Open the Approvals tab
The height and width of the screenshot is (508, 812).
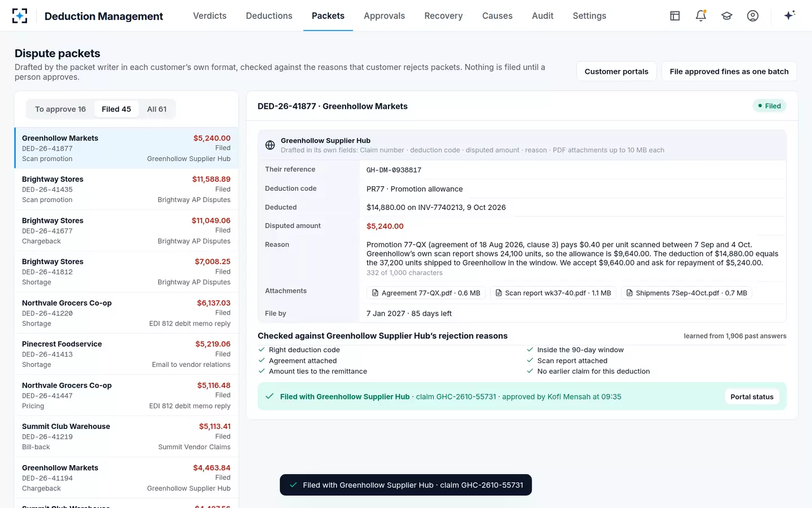point(384,16)
